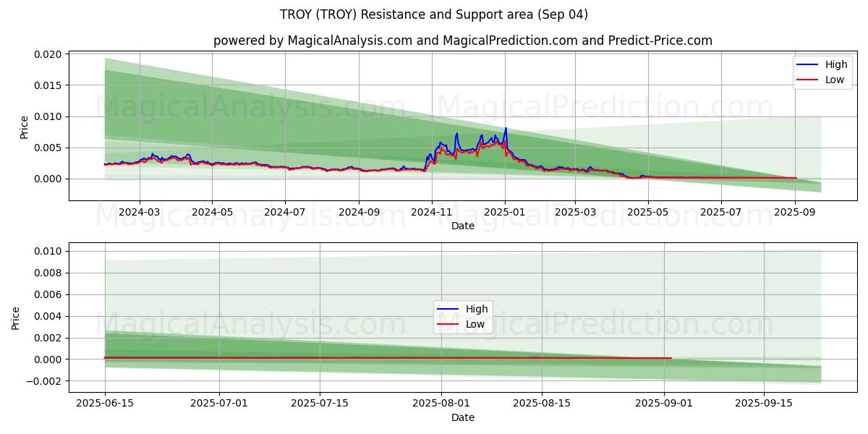This screenshot has height=434, width=868.
Task: Click the chart title 'TROY (TROY) Resistance and Support area (Sep 04)'
Action: (x=434, y=14)
